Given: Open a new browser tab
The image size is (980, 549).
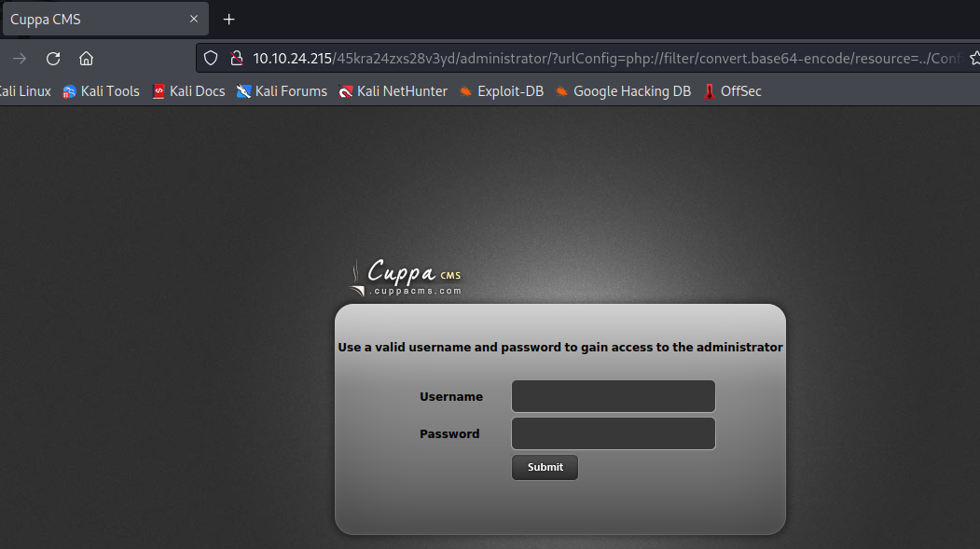Looking at the screenshot, I should click(228, 20).
